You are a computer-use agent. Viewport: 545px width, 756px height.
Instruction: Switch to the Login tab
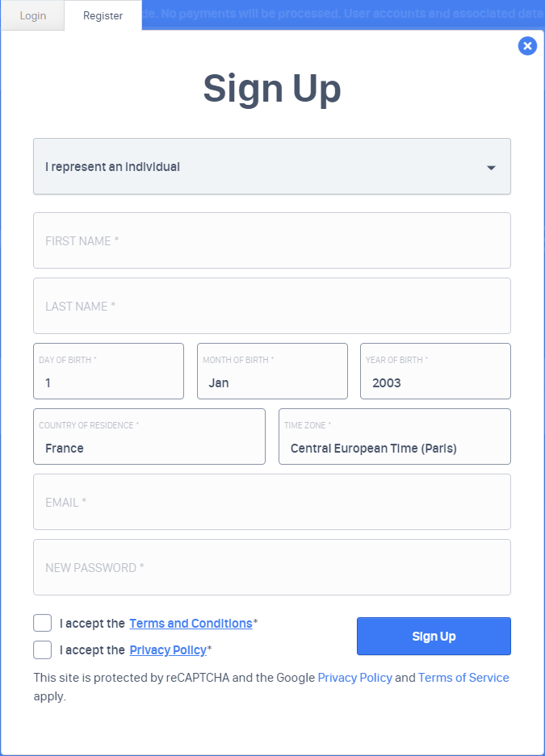[32, 15]
